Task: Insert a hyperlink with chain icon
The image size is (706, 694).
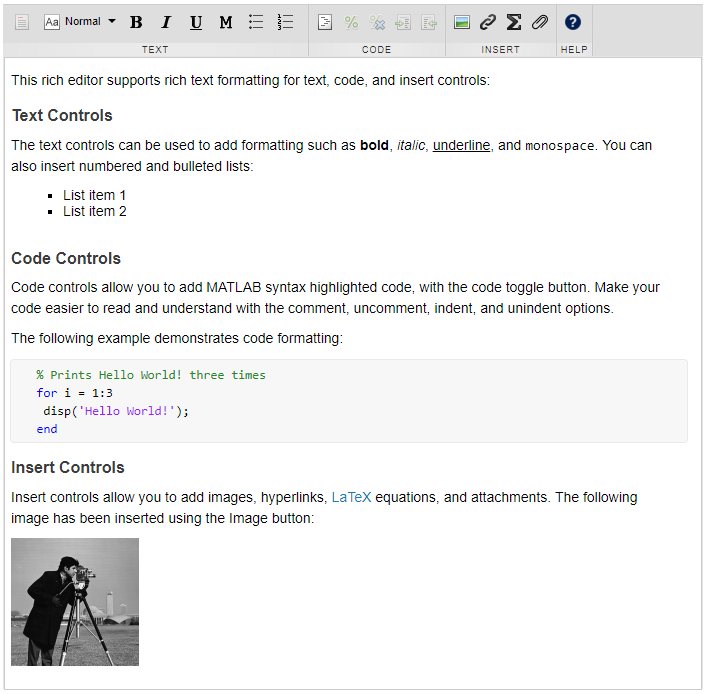Action: (488, 22)
